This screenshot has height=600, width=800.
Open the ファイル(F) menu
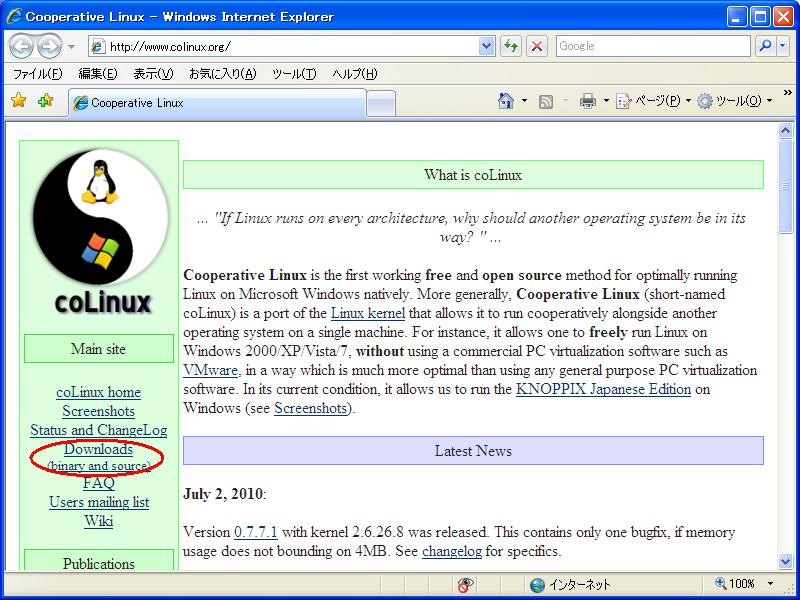37,74
